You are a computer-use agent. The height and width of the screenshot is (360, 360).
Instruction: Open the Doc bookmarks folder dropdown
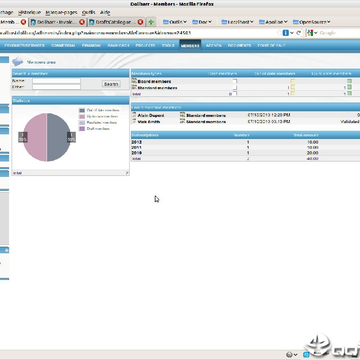click(x=202, y=22)
